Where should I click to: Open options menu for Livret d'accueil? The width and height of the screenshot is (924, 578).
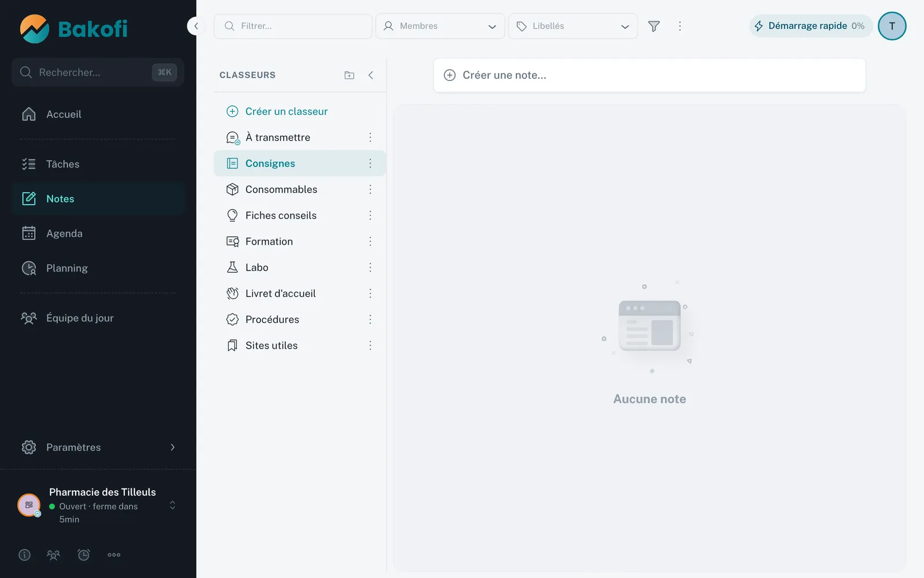370,294
